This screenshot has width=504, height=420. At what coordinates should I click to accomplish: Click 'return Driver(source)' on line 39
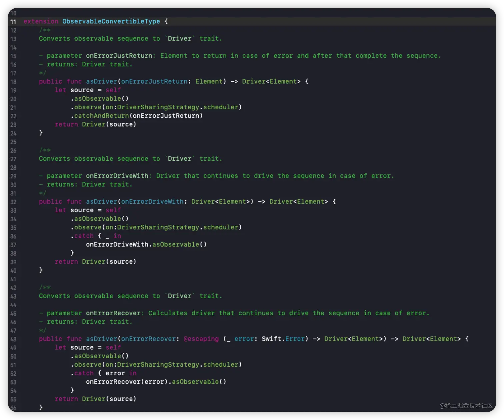point(95,262)
